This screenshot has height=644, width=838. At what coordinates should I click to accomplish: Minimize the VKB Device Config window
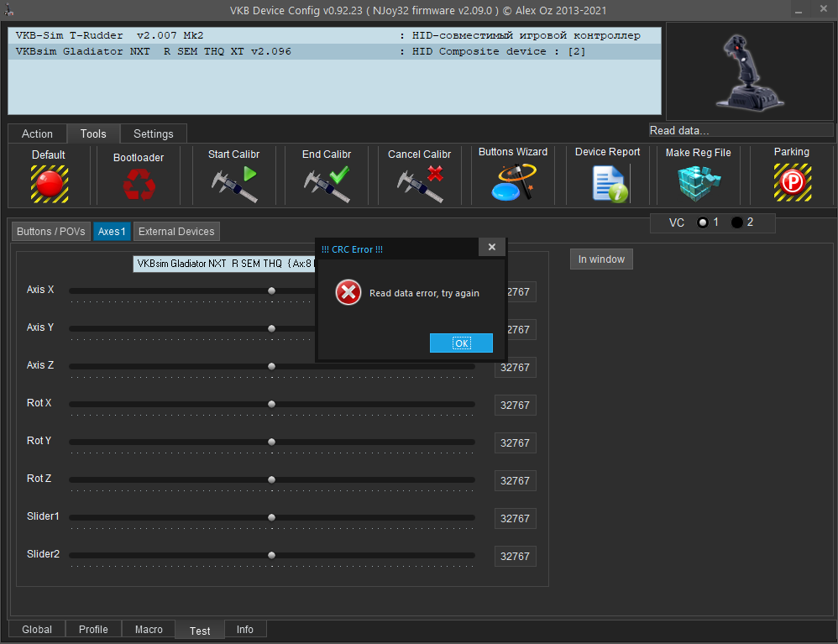pos(799,10)
